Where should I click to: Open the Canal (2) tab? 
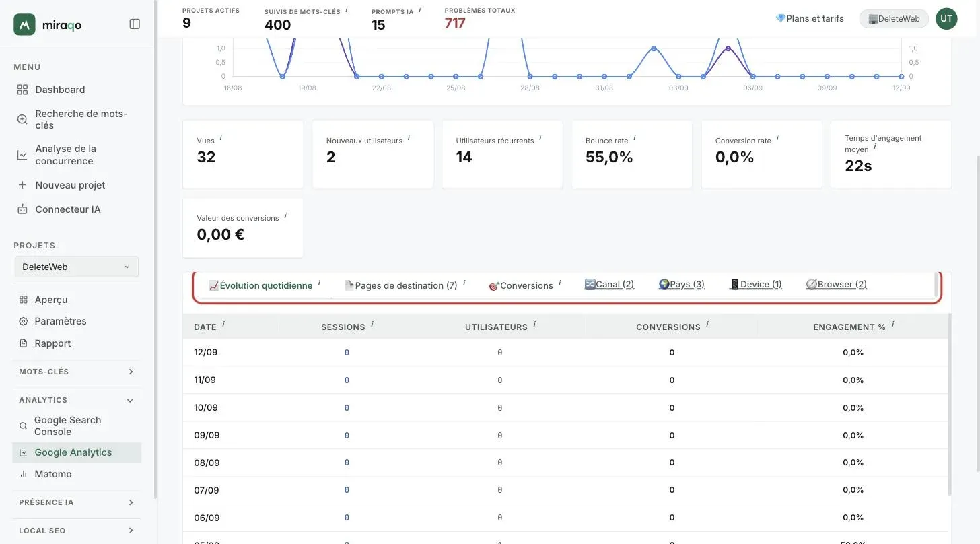[x=609, y=284]
